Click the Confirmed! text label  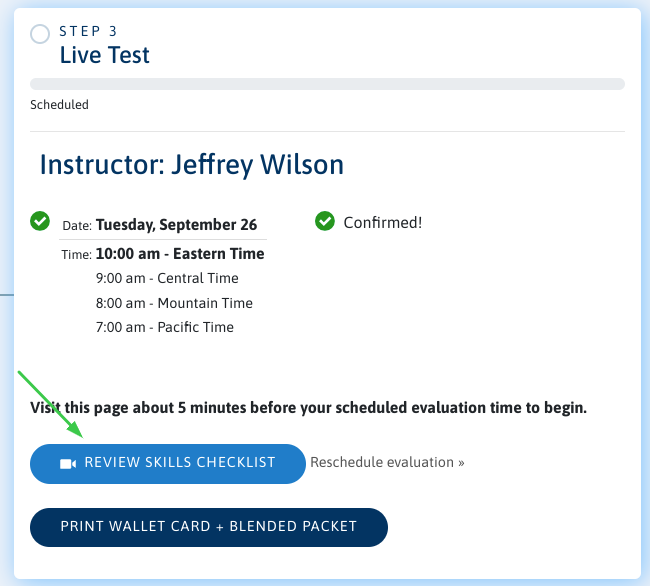point(383,223)
